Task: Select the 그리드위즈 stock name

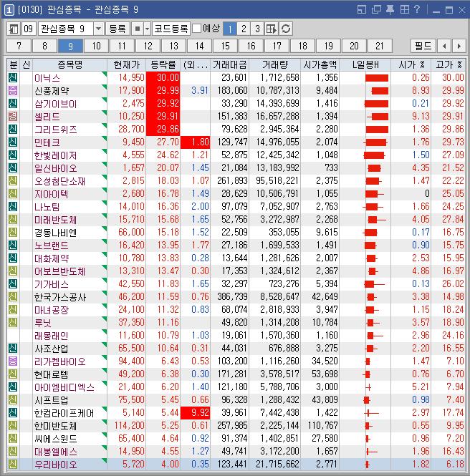Action: click(56, 130)
